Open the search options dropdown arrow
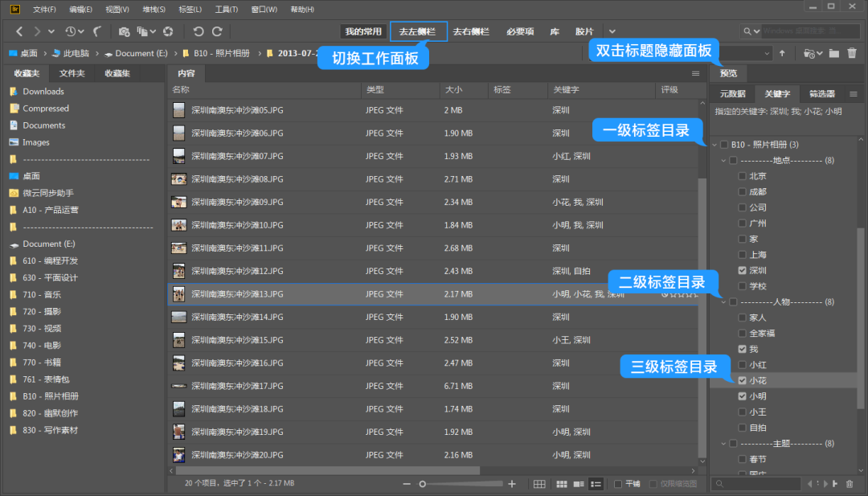The image size is (868, 496). (x=756, y=31)
